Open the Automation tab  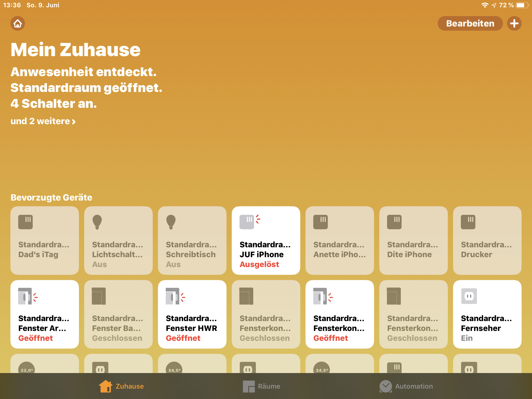pyautogui.click(x=406, y=386)
